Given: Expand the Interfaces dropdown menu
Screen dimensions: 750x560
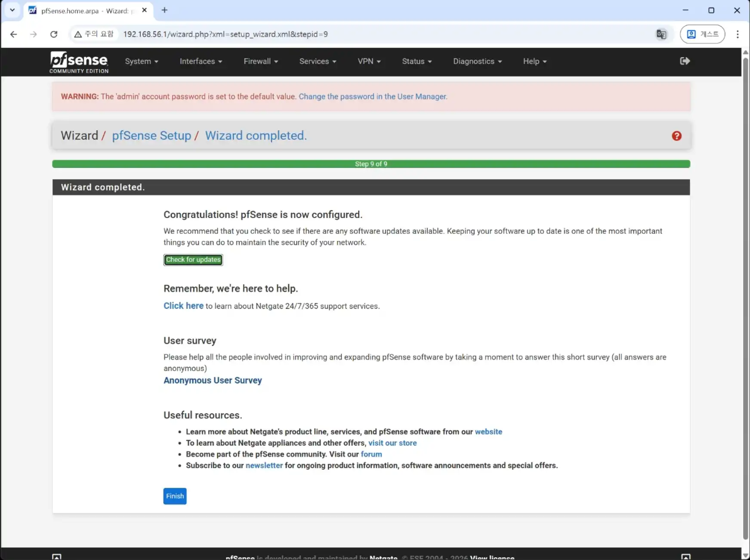Looking at the screenshot, I should click(x=201, y=62).
